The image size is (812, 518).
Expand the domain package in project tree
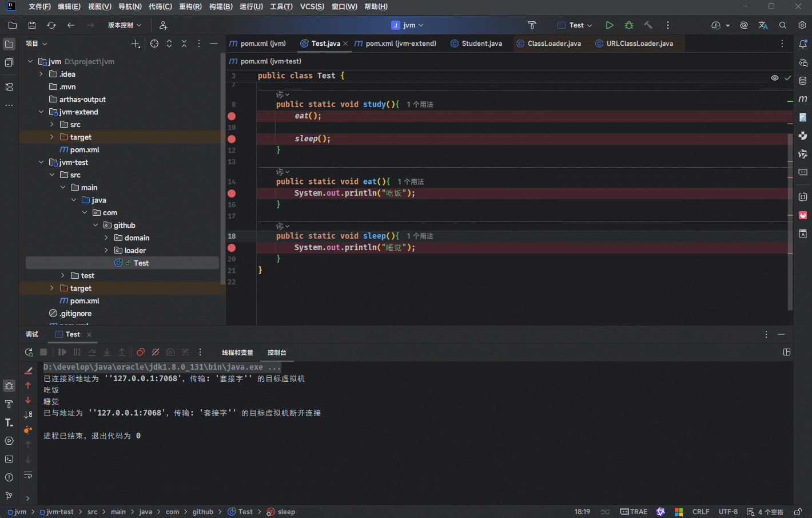[x=106, y=238]
